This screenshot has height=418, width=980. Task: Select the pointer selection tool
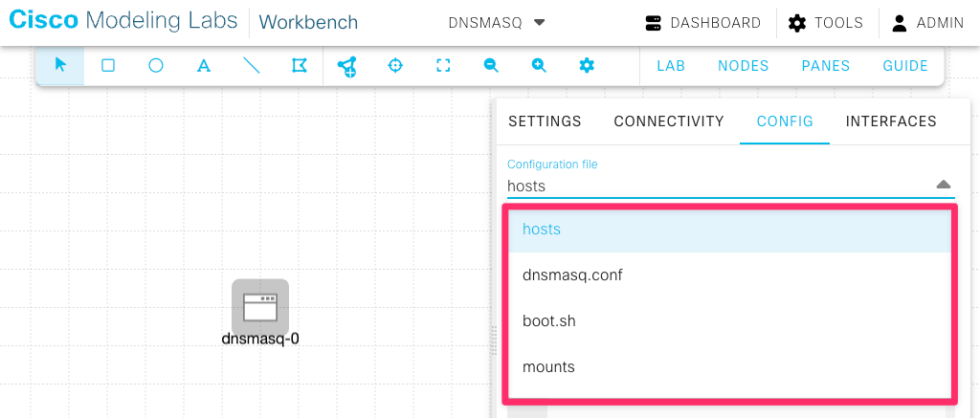coord(60,65)
